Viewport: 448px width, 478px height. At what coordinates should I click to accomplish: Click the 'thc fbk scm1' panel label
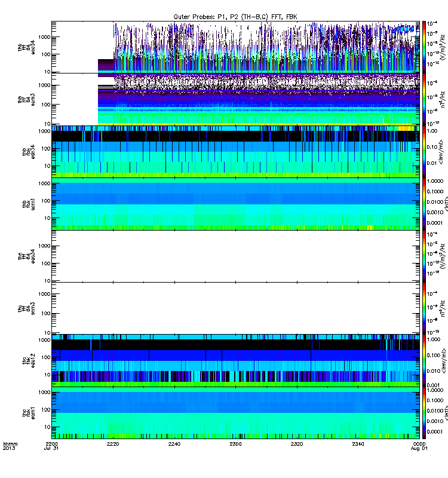[29, 413]
